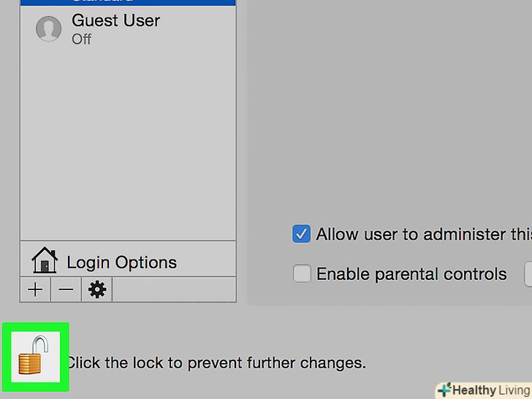Click the Healthy Living cross logo
This screenshot has height=399, width=532.
[x=444, y=390]
